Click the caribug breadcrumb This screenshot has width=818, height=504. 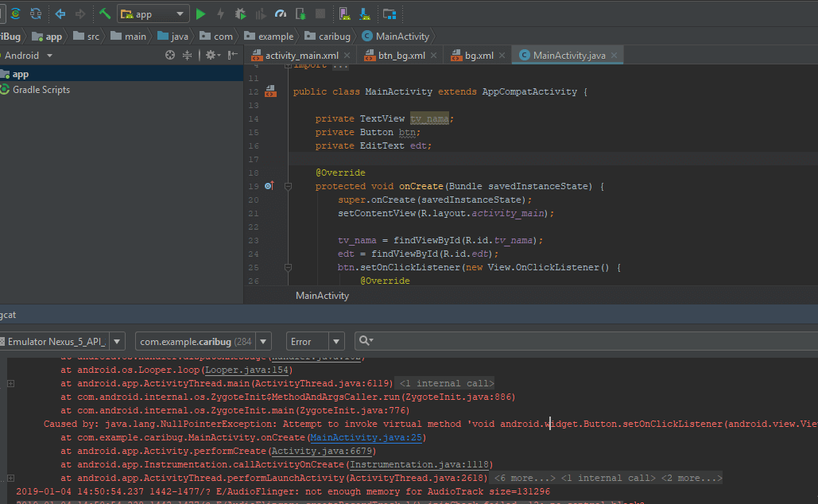328,36
